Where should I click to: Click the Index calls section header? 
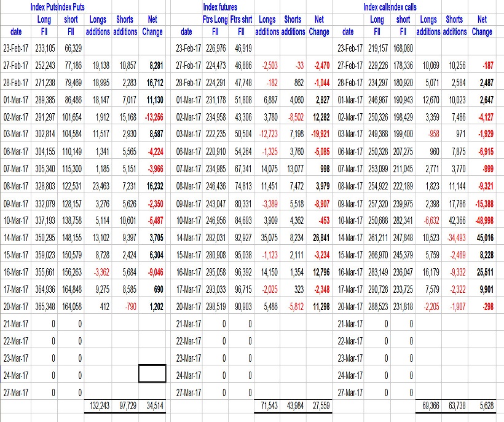coord(389,7)
